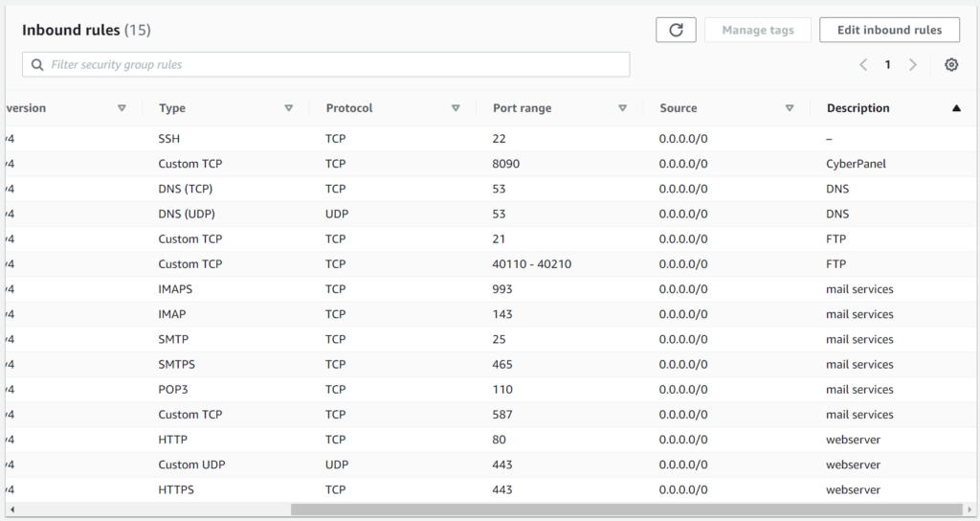The image size is (980, 521).
Task: Sort by Description ascending arrow
Action: pyautogui.click(x=956, y=108)
